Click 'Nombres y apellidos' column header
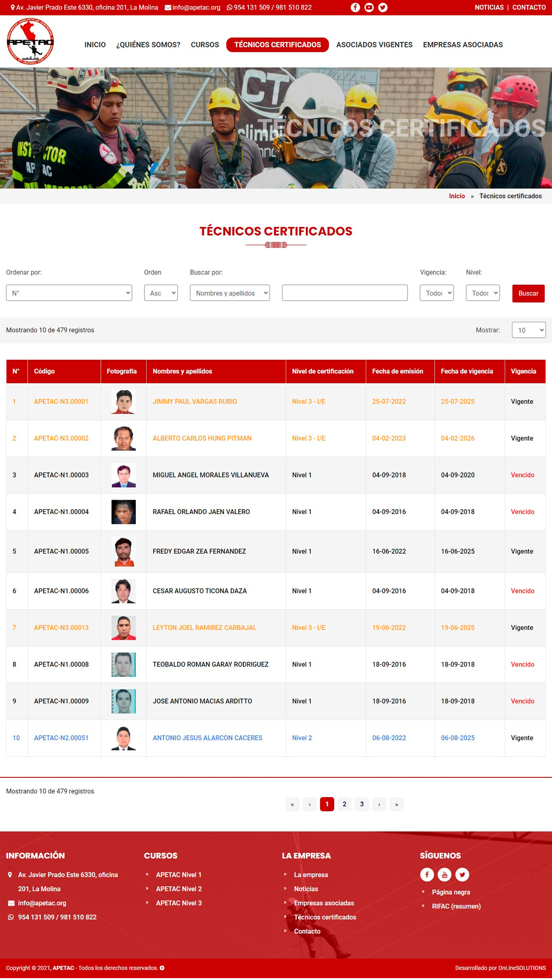Image resolution: width=552 pixels, height=980 pixels. point(182,371)
